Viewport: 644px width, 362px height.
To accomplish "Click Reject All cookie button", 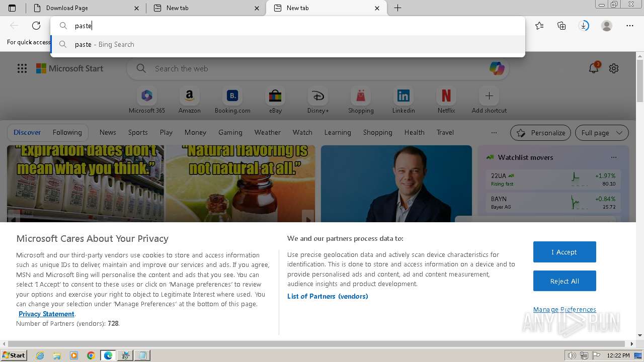I will point(565,281).
